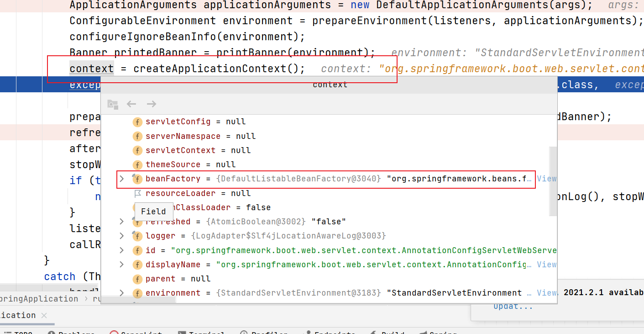This screenshot has width=644, height=334.
Task: Open the View link for beanFactory
Action: [547, 179]
